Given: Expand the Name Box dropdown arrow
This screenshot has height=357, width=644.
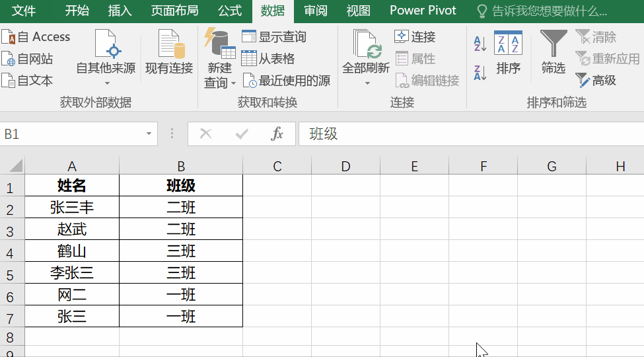Looking at the screenshot, I should [149, 134].
